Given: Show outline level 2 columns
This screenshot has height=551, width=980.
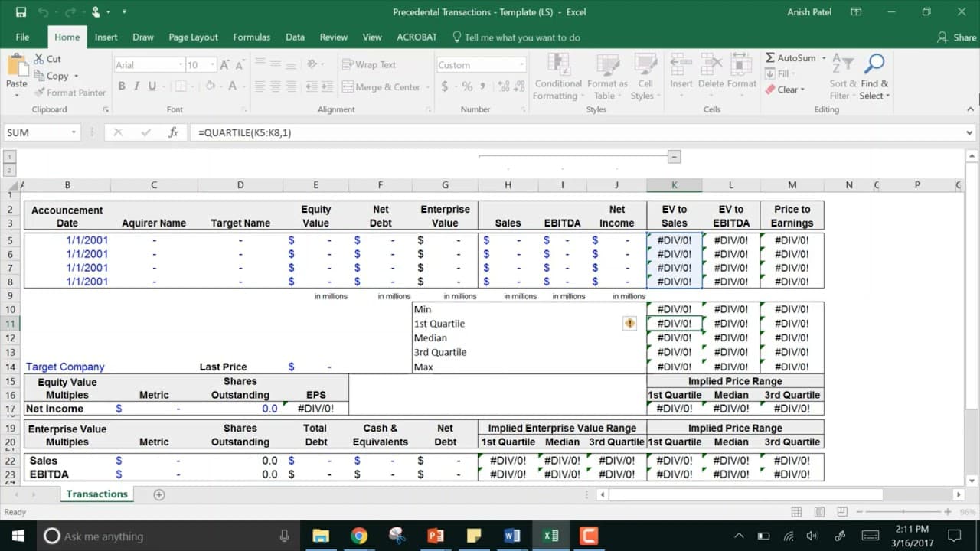Looking at the screenshot, I should [9, 170].
